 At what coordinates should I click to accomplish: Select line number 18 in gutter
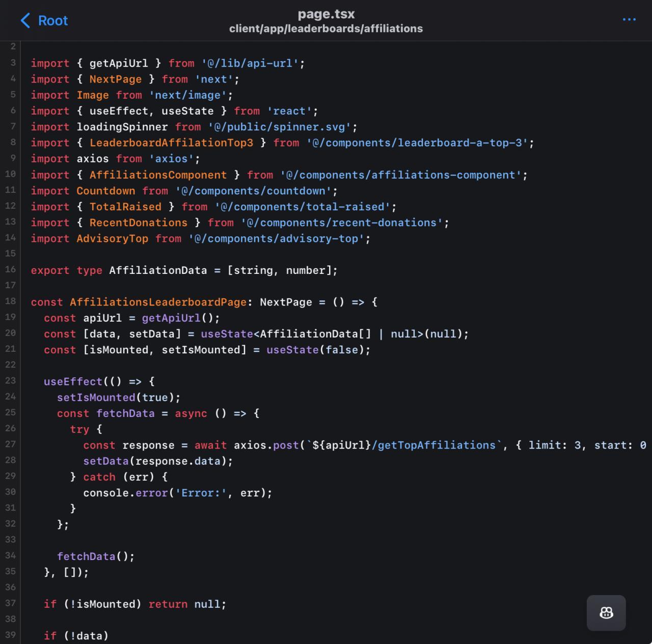coord(10,301)
